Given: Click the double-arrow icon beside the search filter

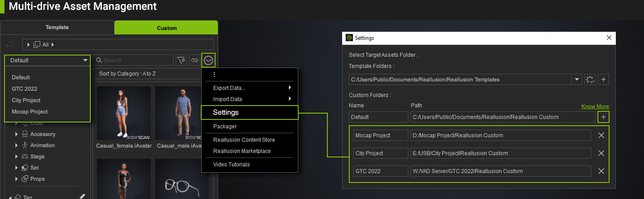Looking at the screenshot, I should tap(195, 60).
